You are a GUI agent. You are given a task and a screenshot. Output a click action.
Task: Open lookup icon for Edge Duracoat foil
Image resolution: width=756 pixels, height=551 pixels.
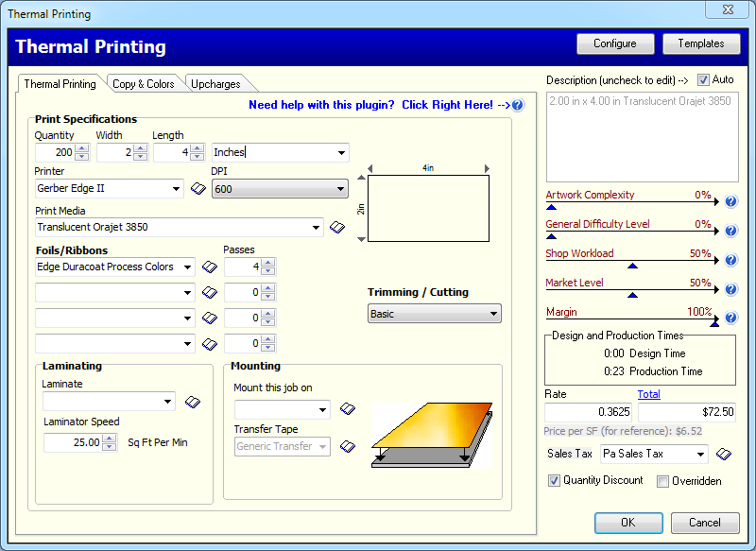pos(211,267)
